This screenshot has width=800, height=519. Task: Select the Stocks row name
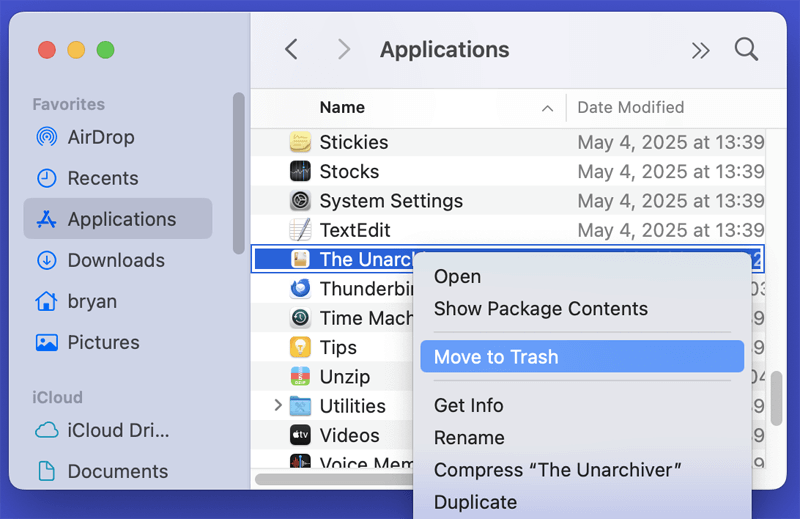pos(349,171)
